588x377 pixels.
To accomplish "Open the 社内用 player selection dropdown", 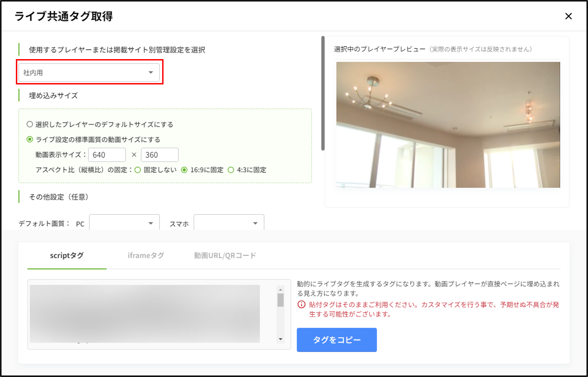I will click(89, 73).
